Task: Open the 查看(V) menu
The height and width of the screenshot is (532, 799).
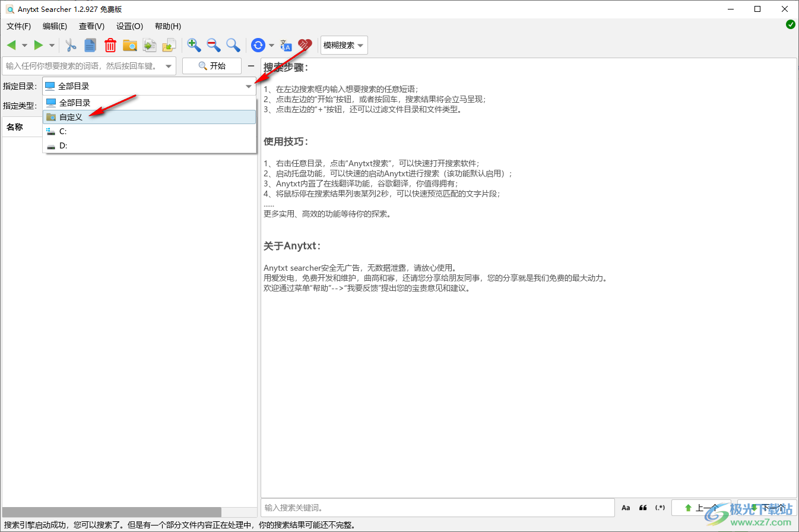Action: [91, 26]
